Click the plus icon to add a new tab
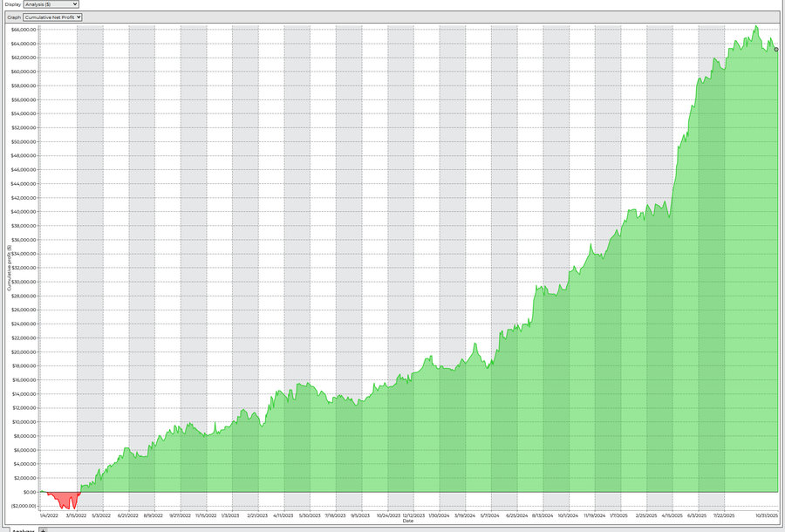The image size is (785, 532). pos(43,530)
